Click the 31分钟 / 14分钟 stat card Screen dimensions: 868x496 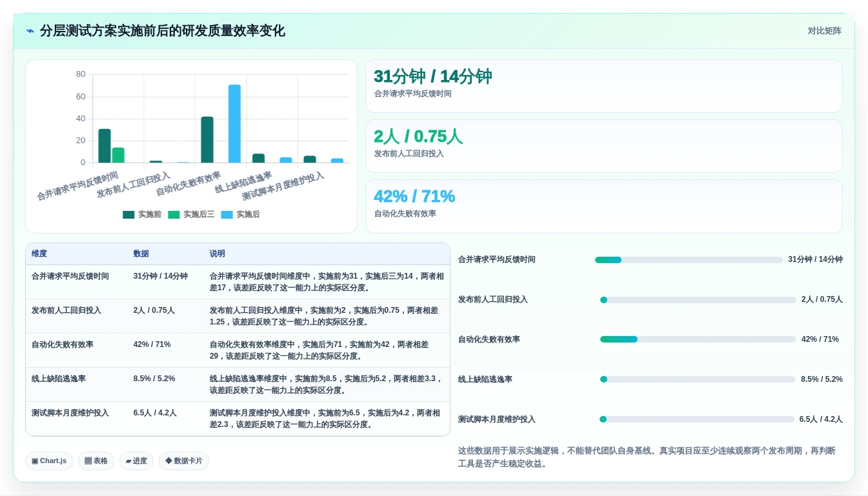pos(603,86)
